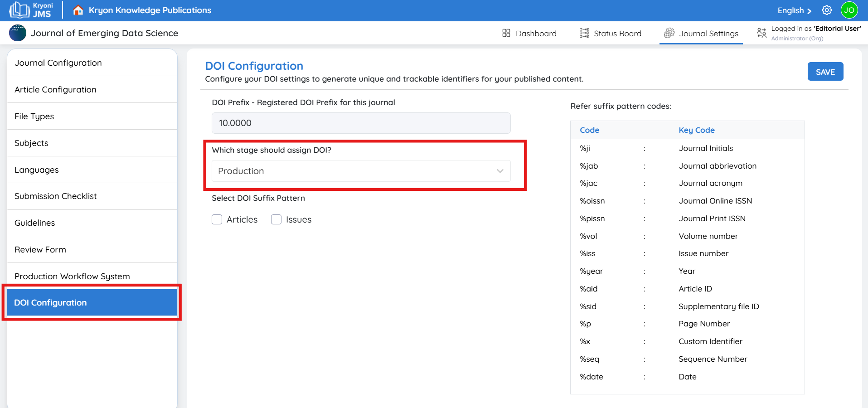Select Production Workflow System in sidebar
This screenshot has width=868, height=408.
coord(72,276)
